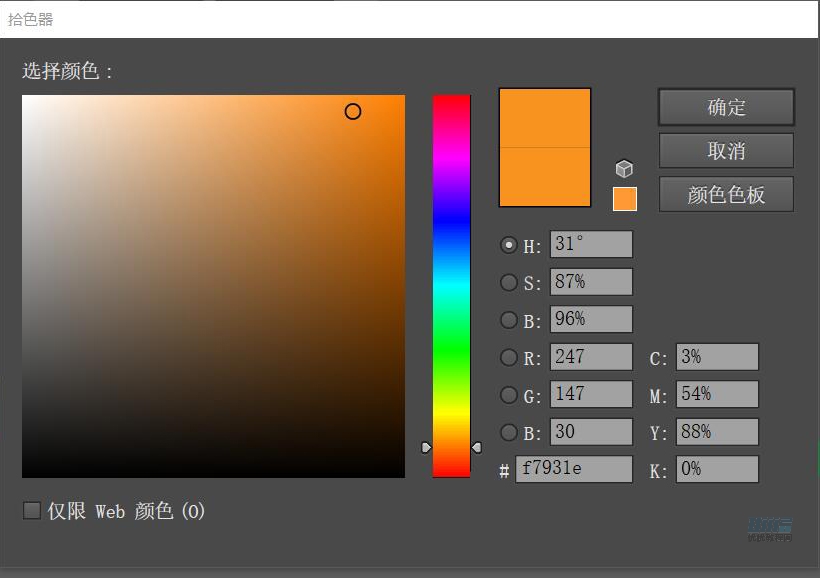
Task: Click the K field showing 0%
Action: point(717,469)
